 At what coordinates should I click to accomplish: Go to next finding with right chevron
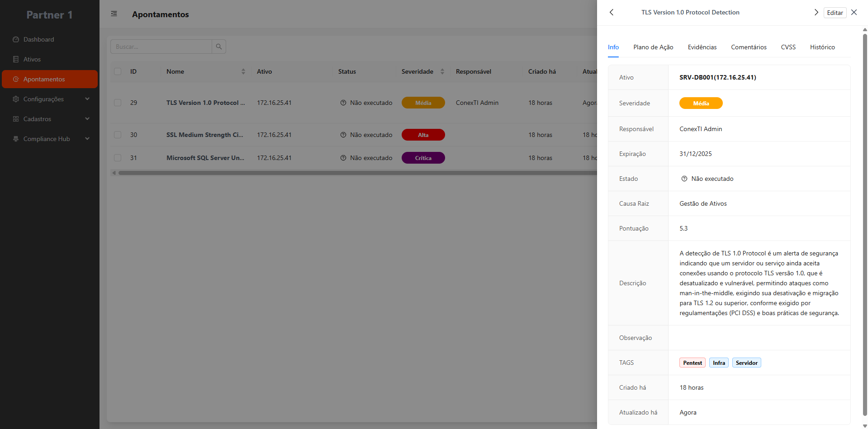pos(816,12)
